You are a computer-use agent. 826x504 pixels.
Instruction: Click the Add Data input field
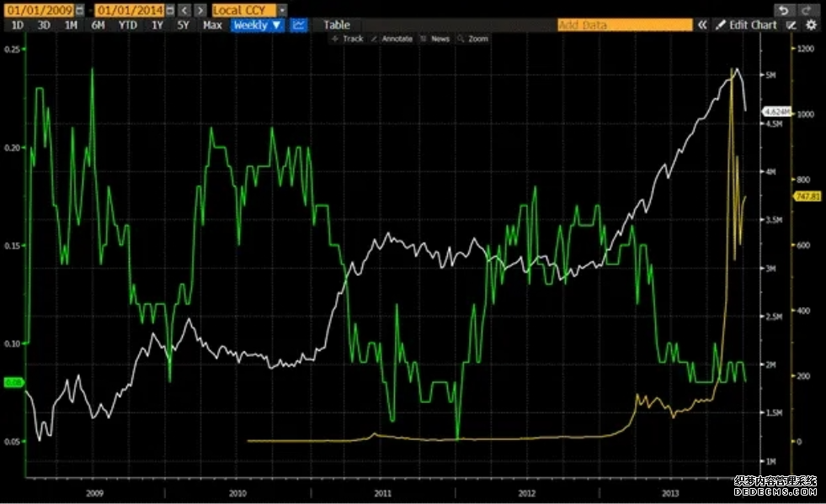point(625,24)
